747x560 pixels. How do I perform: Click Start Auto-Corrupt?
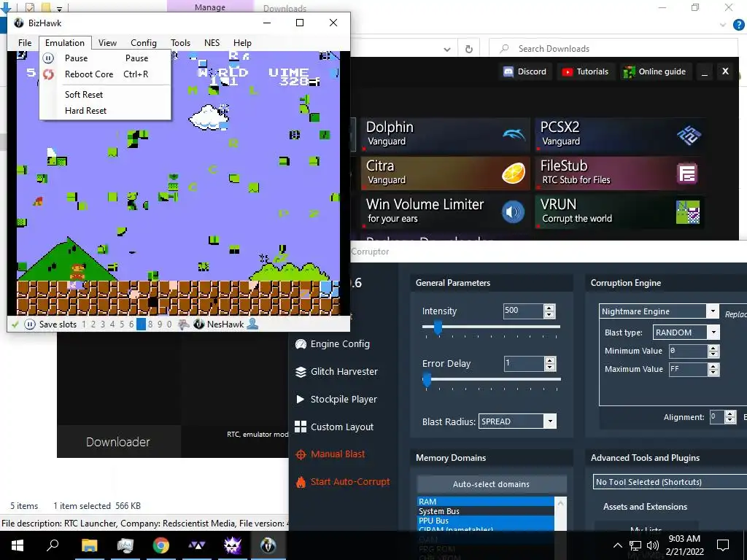pyautogui.click(x=343, y=481)
